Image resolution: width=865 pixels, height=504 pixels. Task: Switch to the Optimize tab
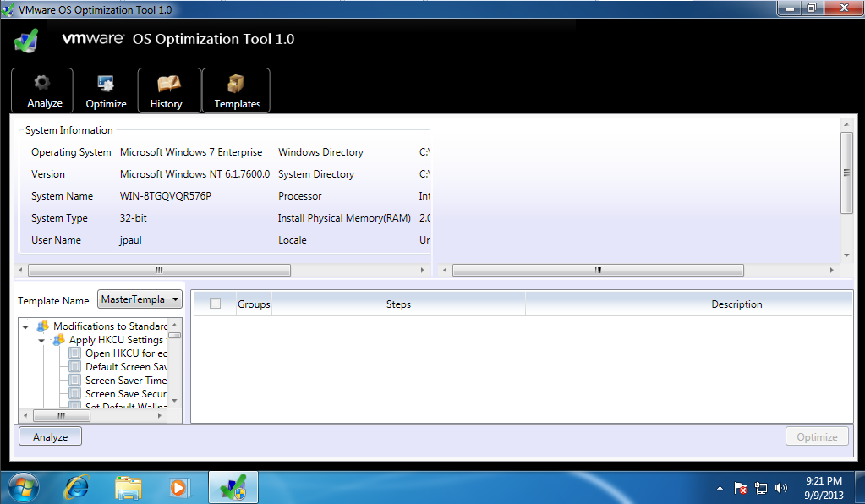pos(106,91)
